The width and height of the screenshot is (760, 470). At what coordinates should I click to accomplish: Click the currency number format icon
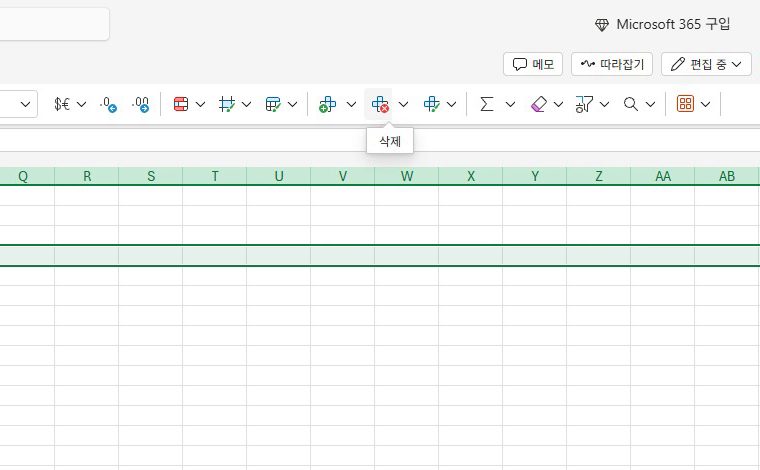[62, 104]
